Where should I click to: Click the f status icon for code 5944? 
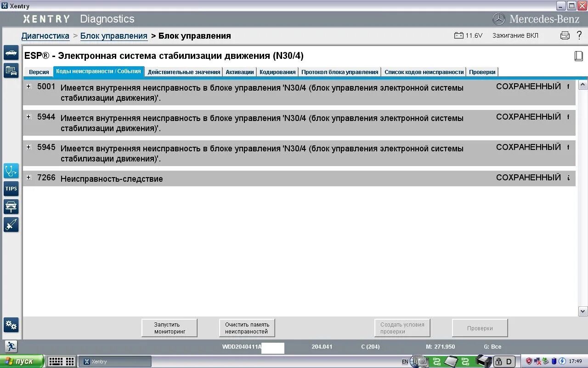tap(568, 117)
